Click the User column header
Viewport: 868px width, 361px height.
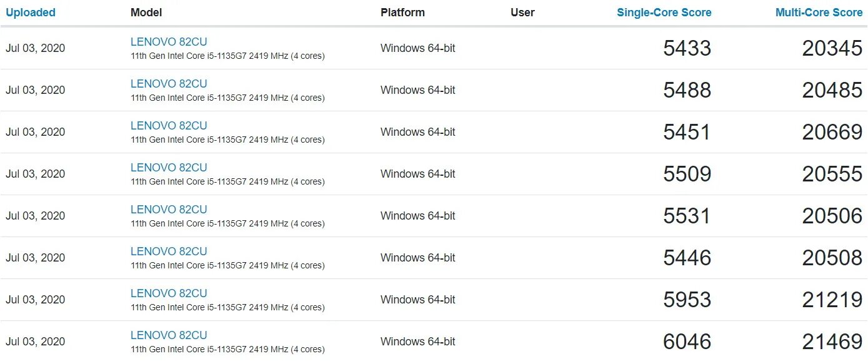tap(522, 13)
